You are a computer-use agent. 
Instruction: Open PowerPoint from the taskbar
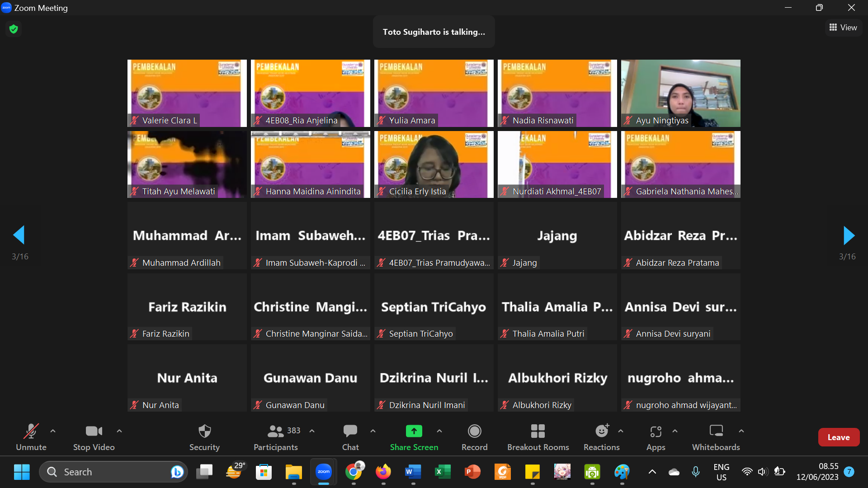473,472
